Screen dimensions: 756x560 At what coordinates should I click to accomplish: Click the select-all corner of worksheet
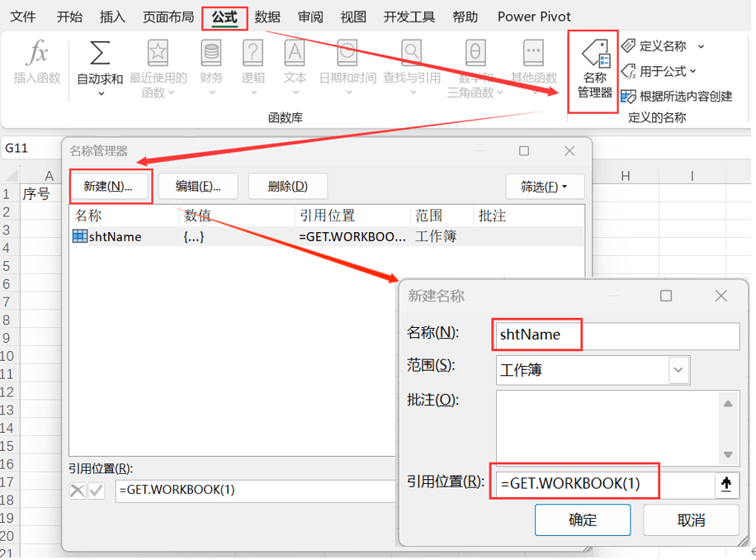[x=10, y=174]
